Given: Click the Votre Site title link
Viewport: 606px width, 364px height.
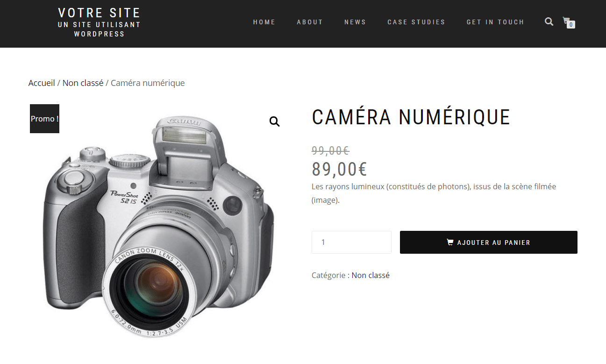Looking at the screenshot, I should pos(99,13).
